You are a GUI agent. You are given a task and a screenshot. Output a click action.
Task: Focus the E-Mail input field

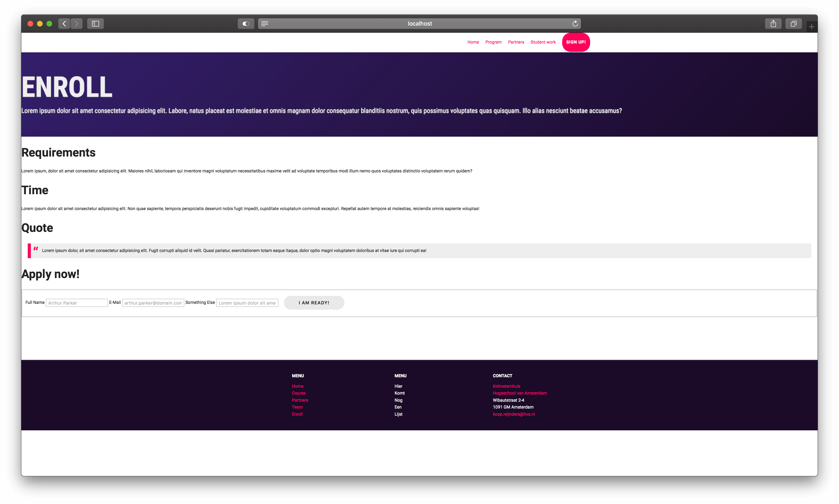click(x=153, y=303)
